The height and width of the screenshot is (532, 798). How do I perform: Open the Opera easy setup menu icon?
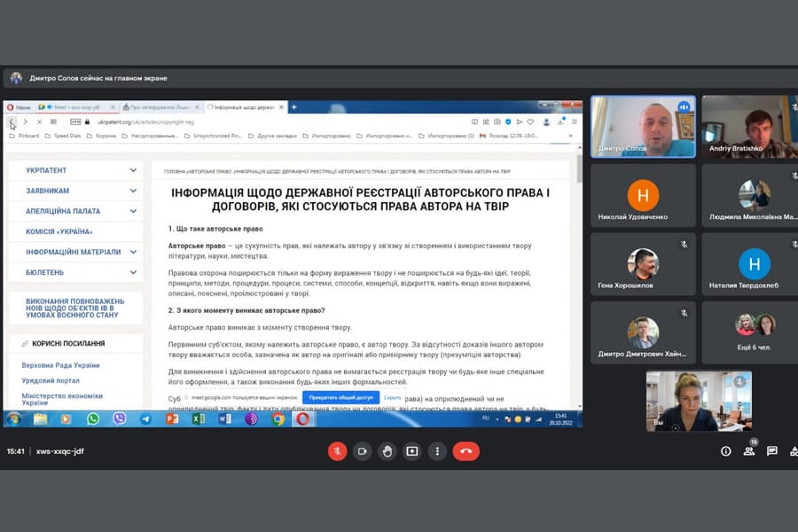(x=574, y=121)
